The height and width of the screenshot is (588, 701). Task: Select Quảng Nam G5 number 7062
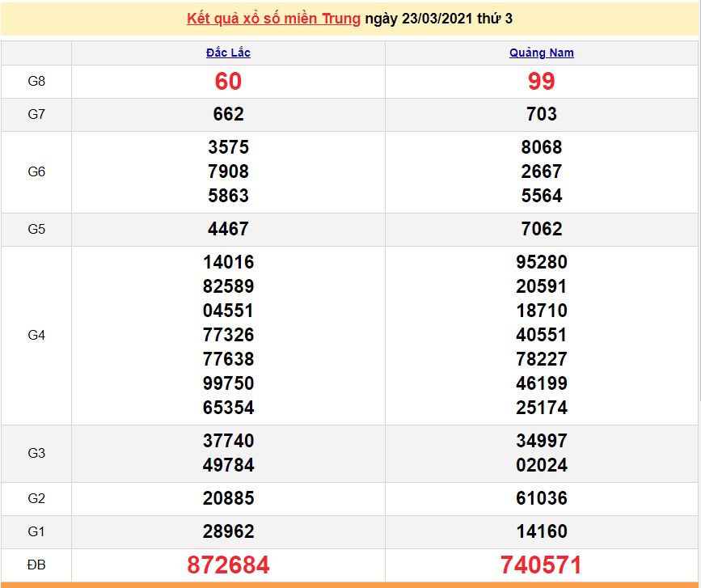541,229
